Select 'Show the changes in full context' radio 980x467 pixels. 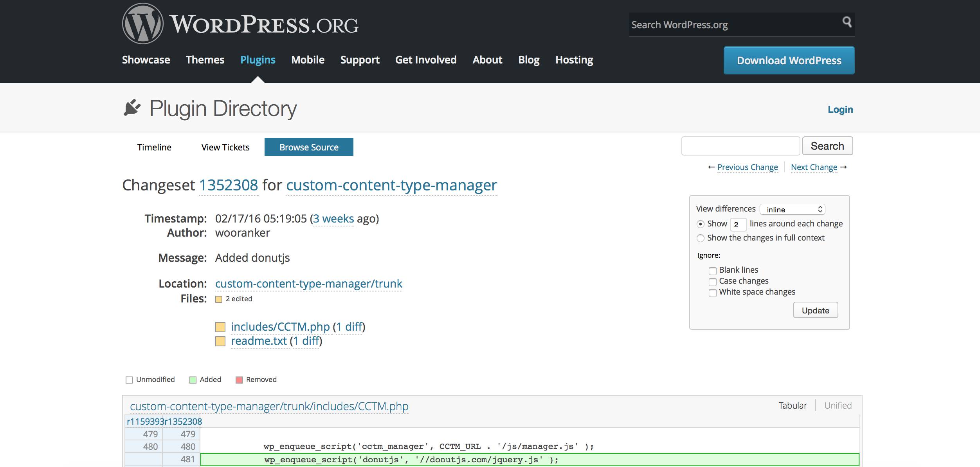point(700,238)
